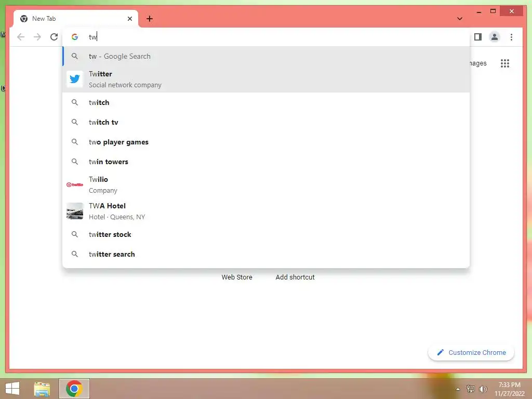Maximize the Chrome window
This screenshot has width=532, height=399.
[493, 11]
